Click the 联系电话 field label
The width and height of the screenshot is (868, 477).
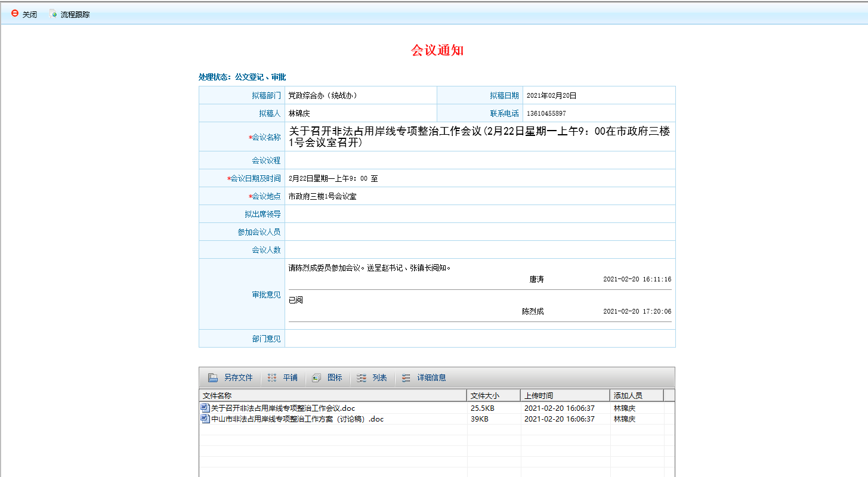(505, 113)
